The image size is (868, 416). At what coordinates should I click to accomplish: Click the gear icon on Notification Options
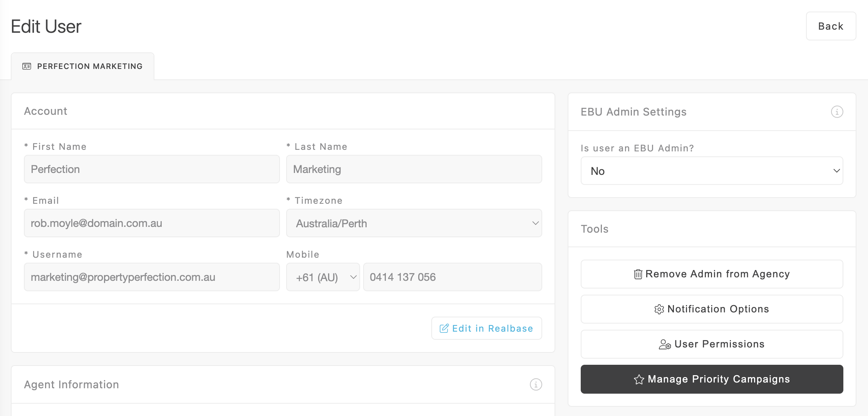(659, 309)
